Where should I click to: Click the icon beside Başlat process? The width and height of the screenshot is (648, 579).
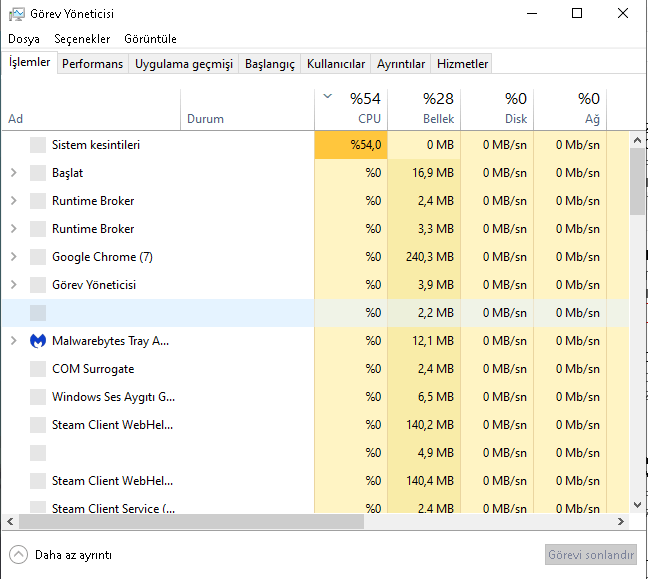tap(38, 173)
